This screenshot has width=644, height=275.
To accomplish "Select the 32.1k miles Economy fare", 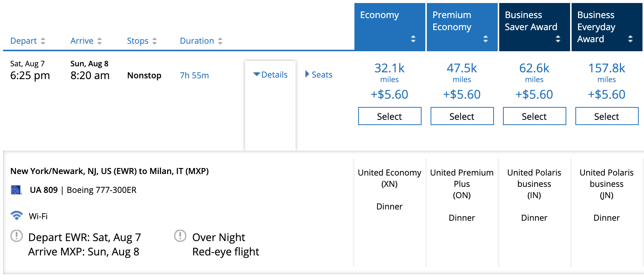I will coord(389,116).
